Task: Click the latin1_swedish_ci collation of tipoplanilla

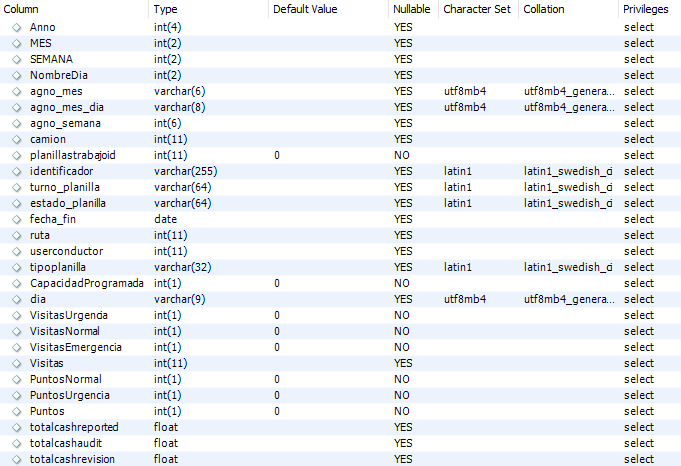Action: (x=568, y=268)
